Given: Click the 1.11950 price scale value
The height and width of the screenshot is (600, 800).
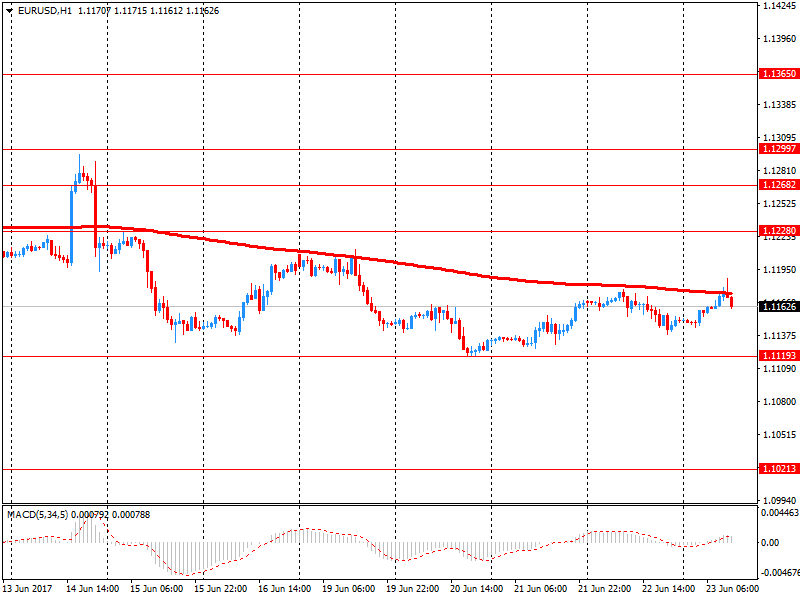Looking at the screenshot, I should 780,269.
